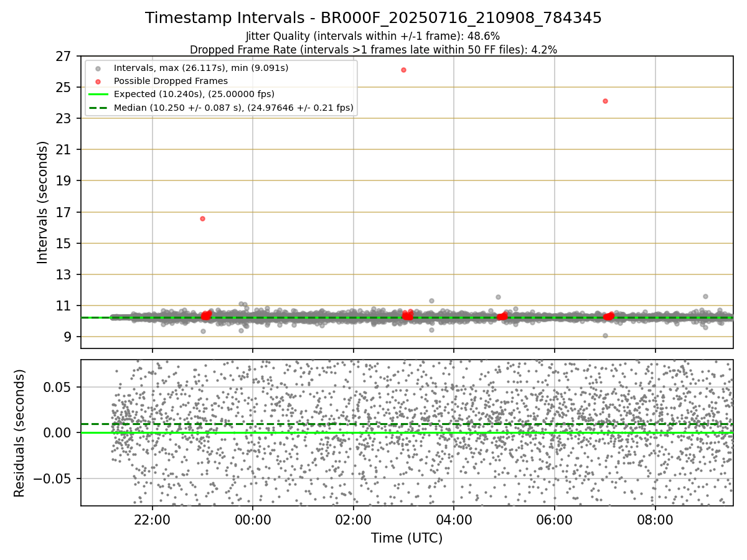The width and height of the screenshot is (747, 560).
Task: Click the '02:00' x-axis tick label
Action: [353, 520]
